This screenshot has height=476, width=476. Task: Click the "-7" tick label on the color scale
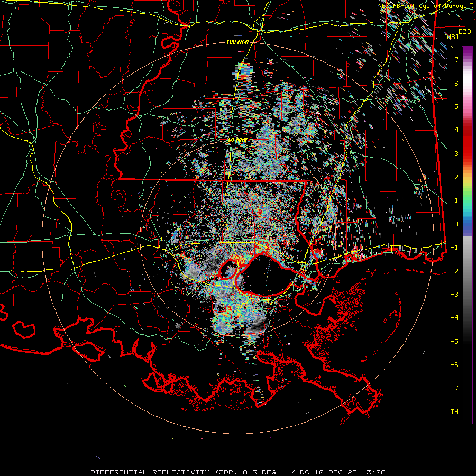click(x=454, y=388)
